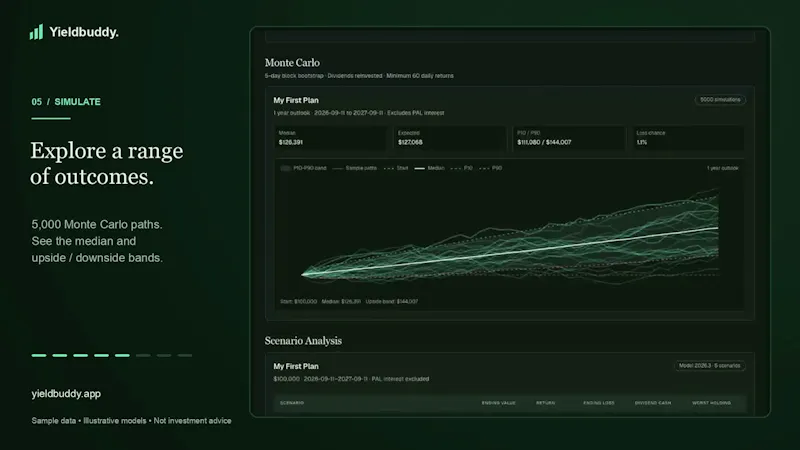Screen dimensions: 800x450
Task: Click the '5-day block bootstrap' subtitle text
Action: tap(294, 76)
